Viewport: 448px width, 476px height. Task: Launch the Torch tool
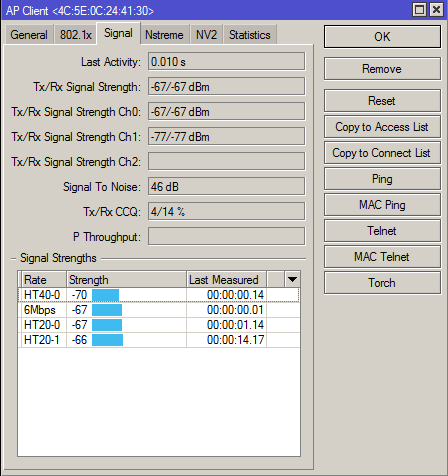[x=382, y=283]
